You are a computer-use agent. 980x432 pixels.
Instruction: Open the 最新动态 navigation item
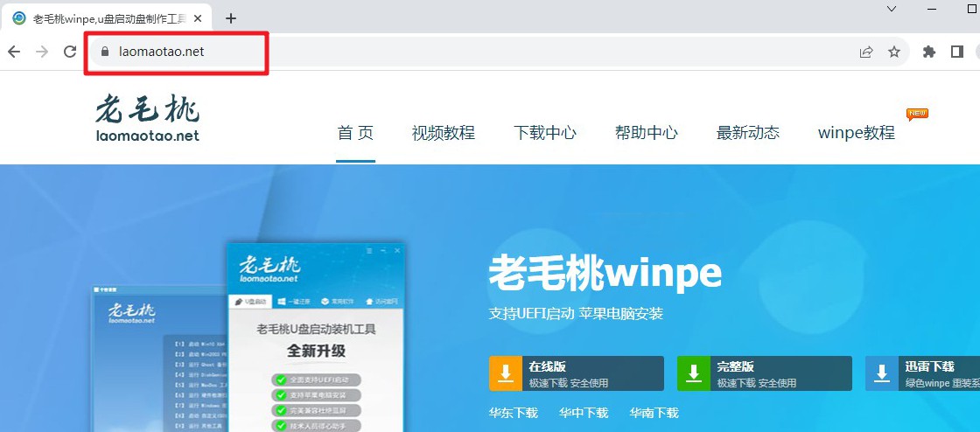click(748, 133)
